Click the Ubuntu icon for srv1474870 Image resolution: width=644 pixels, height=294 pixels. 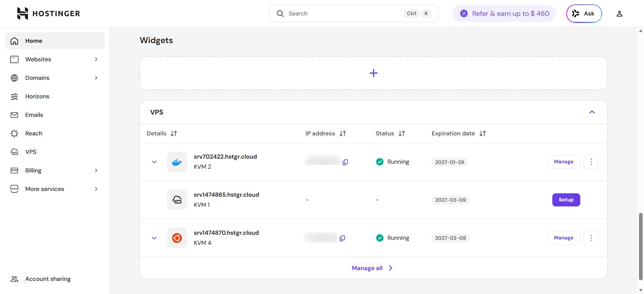pos(177,238)
